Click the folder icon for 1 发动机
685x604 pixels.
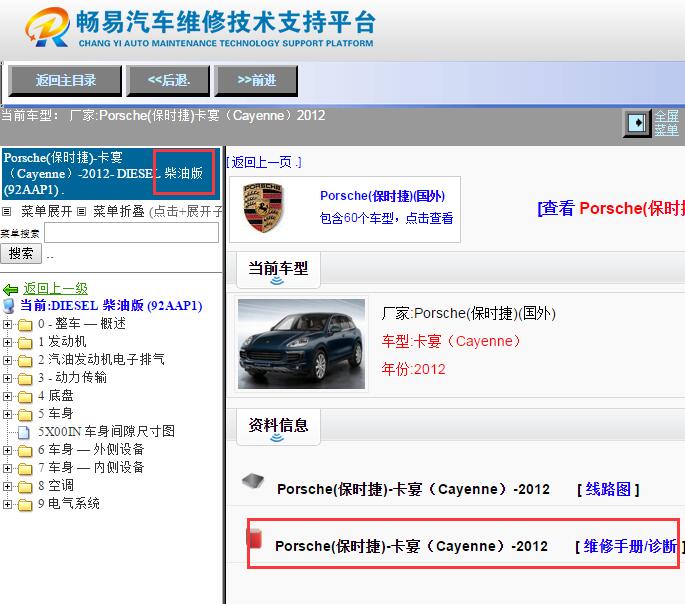(25, 343)
